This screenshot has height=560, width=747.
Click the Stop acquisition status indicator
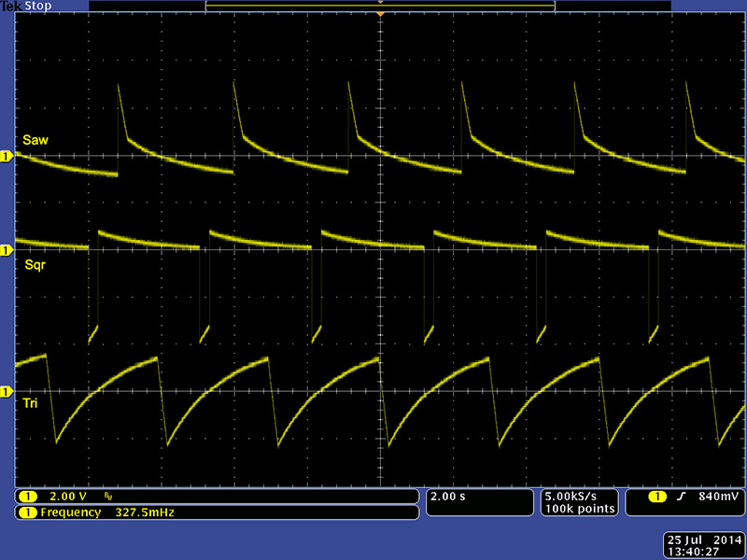click(34, 6)
